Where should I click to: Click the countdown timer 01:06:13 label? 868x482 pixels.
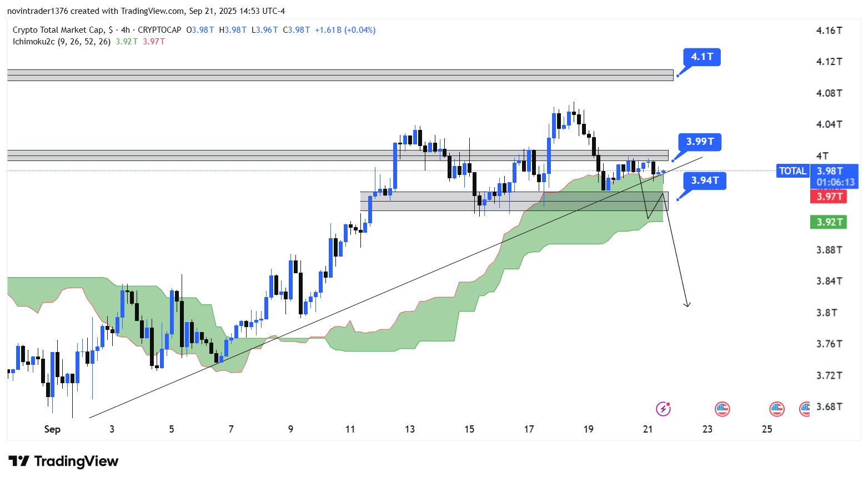pos(835,182)
